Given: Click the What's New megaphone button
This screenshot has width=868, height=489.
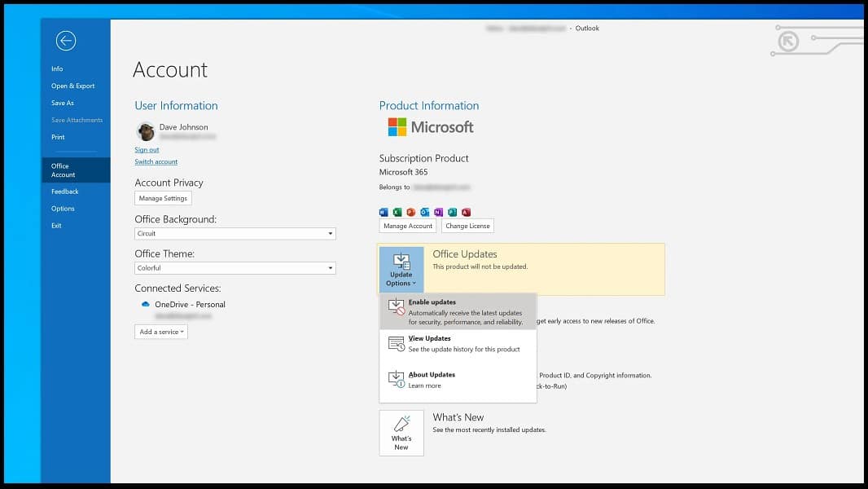Looking at the screenshot, I should 401,433.
